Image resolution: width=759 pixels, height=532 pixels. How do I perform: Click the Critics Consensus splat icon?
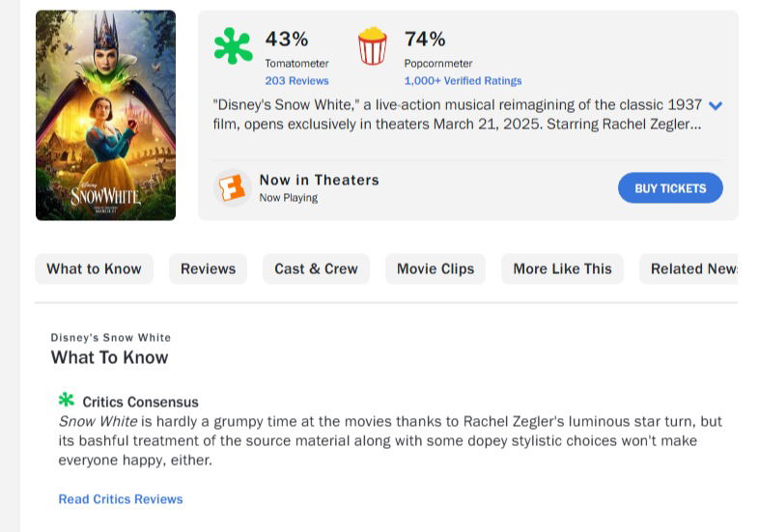pyautogui.click(x=66, y=400)
